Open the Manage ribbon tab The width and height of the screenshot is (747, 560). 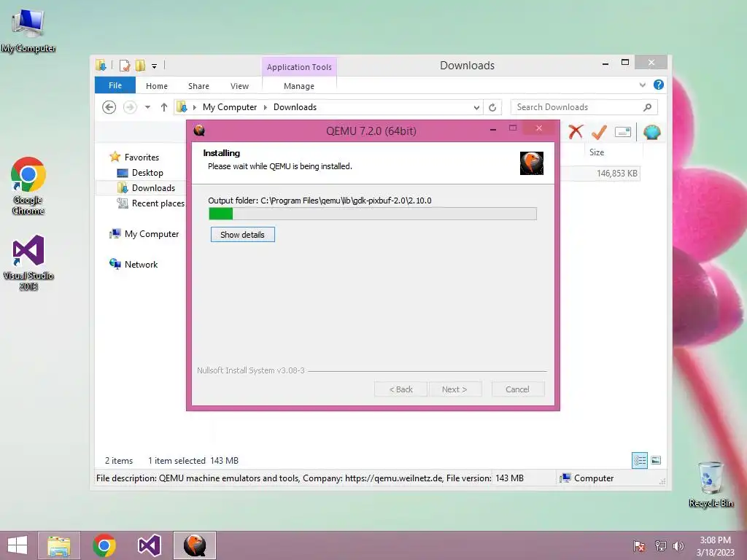(x=299, y=86)
